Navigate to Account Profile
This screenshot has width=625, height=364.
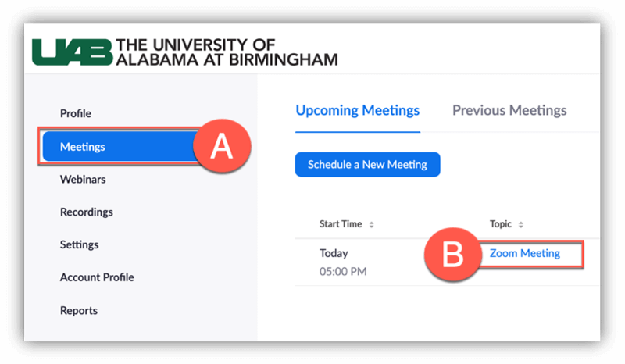(x=97, y=277)
